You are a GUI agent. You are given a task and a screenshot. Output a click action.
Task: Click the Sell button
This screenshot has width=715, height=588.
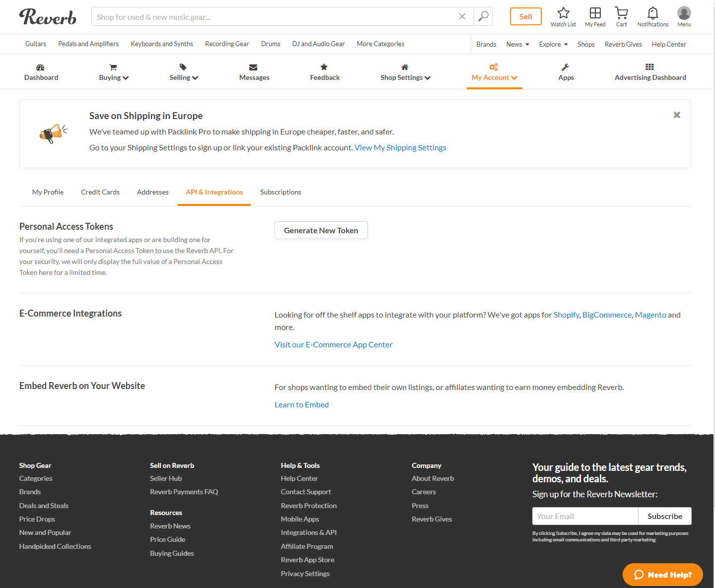tap(525, 16)
